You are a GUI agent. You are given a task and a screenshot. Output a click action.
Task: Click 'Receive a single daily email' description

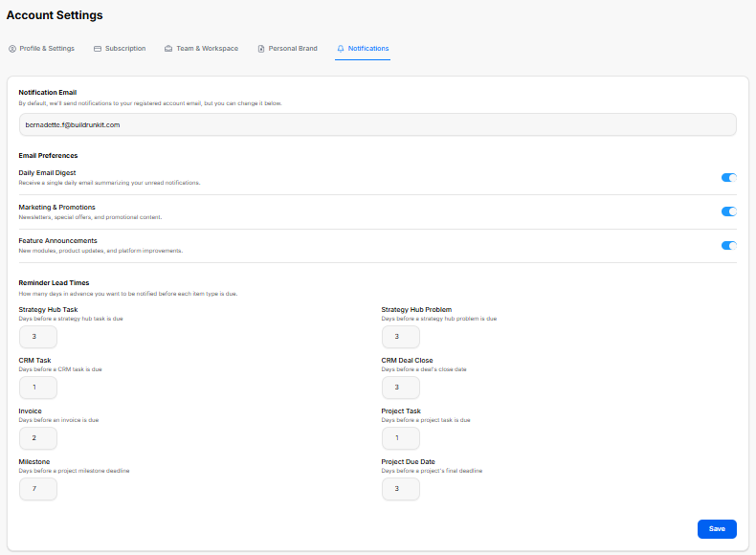pos(109,183)
